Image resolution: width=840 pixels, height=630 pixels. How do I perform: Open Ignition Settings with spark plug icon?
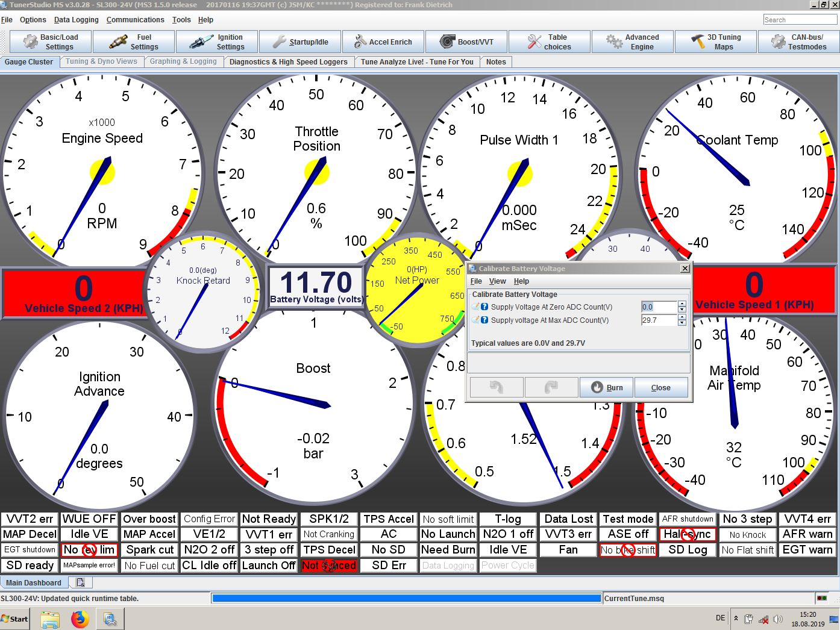(x=217, y=42)
